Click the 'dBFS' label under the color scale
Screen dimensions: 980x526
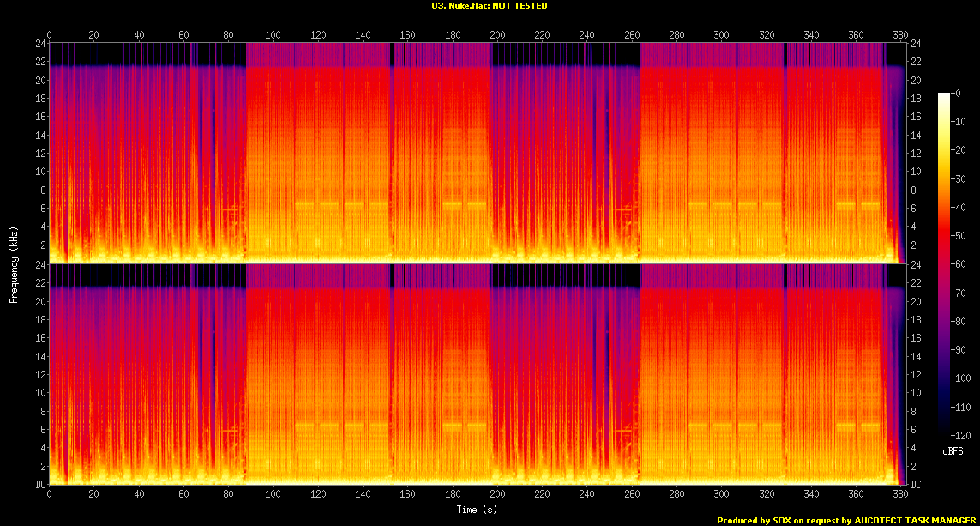click(x=953, y=450)
